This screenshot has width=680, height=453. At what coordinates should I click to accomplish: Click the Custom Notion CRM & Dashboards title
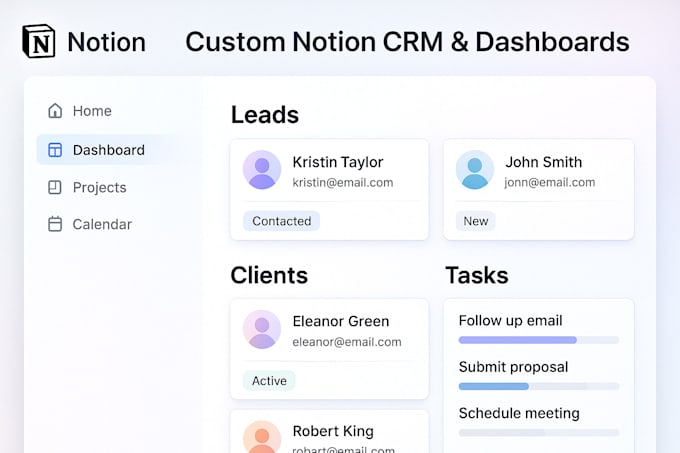click(x=407, y=42)
